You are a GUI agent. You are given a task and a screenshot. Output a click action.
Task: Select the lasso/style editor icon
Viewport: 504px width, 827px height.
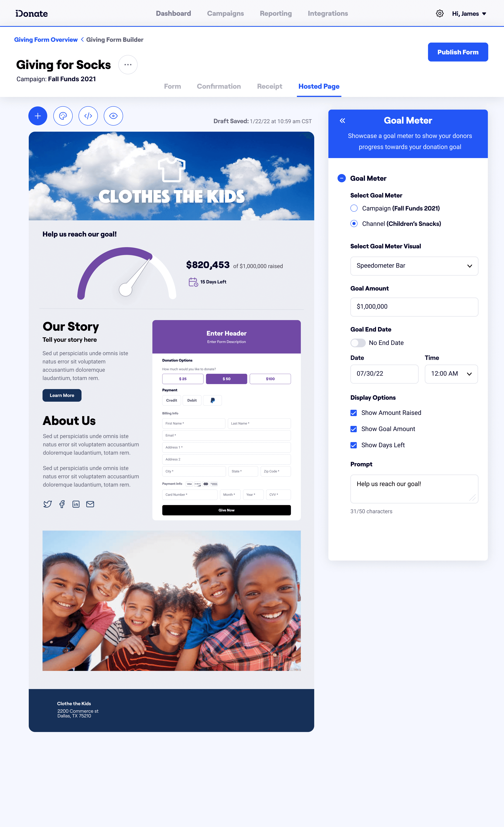tap(63, 116)
